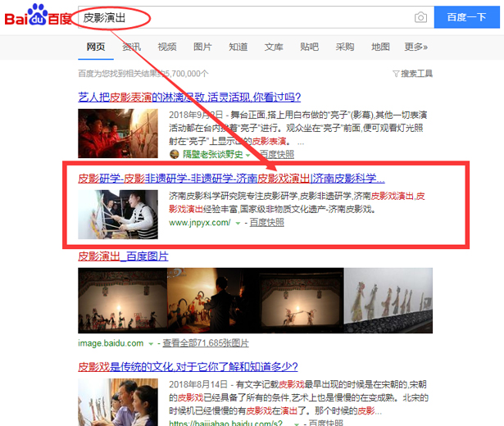504x426 pixels.
Task: Open 查看全部71,685张图片 link
Action: 206,343
